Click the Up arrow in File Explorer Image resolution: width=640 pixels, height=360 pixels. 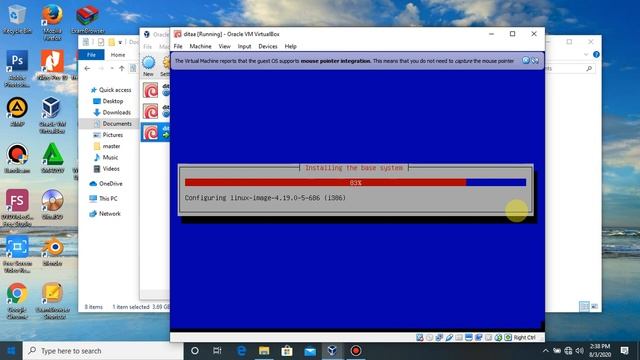point(122,69)
